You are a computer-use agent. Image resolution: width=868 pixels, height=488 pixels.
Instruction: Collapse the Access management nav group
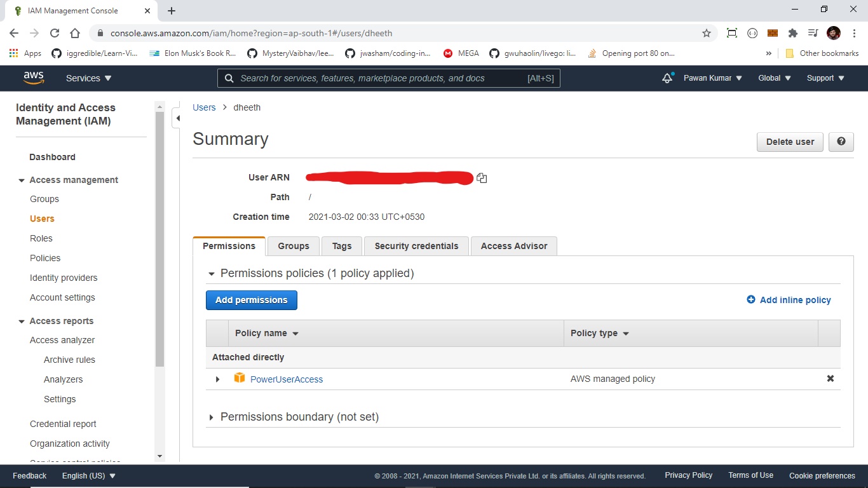coord(22,180)
